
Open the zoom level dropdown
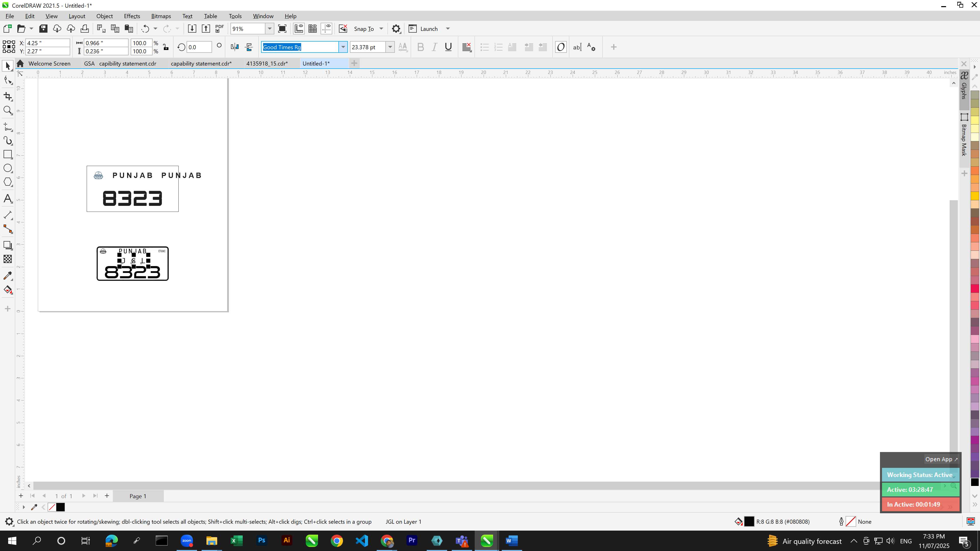point(269,29)
